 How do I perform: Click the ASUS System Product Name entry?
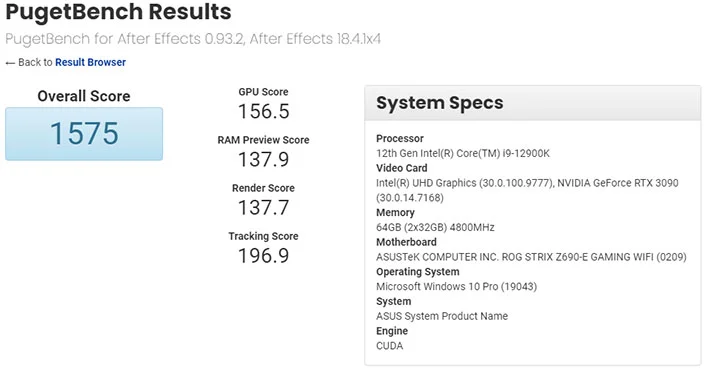pyautogui.click(x=442, y=316)
